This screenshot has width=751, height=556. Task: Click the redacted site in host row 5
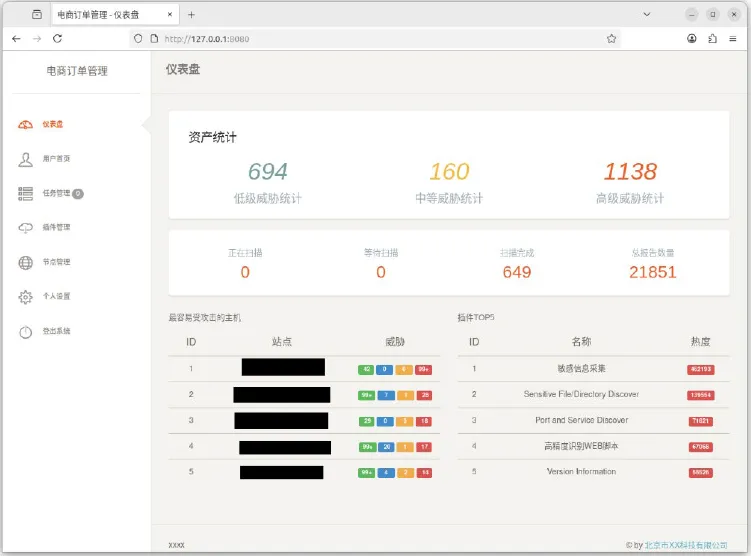(282, 472)
